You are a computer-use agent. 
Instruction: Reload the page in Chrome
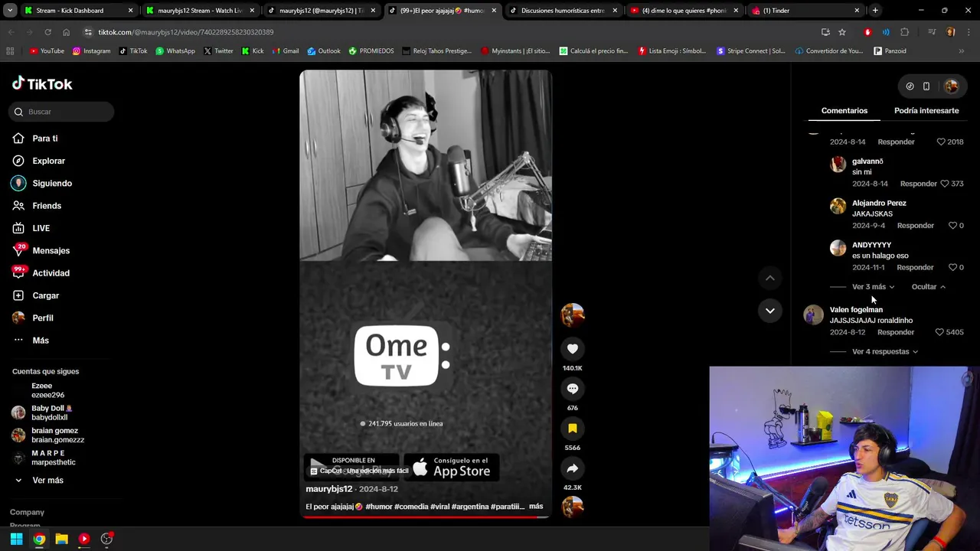point(47,32)
